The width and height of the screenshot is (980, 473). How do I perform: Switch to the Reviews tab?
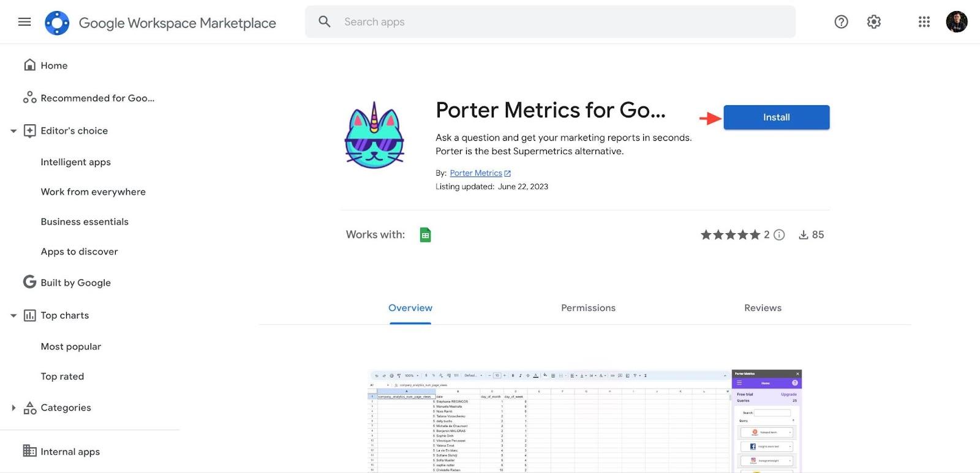tap(763, 308)
